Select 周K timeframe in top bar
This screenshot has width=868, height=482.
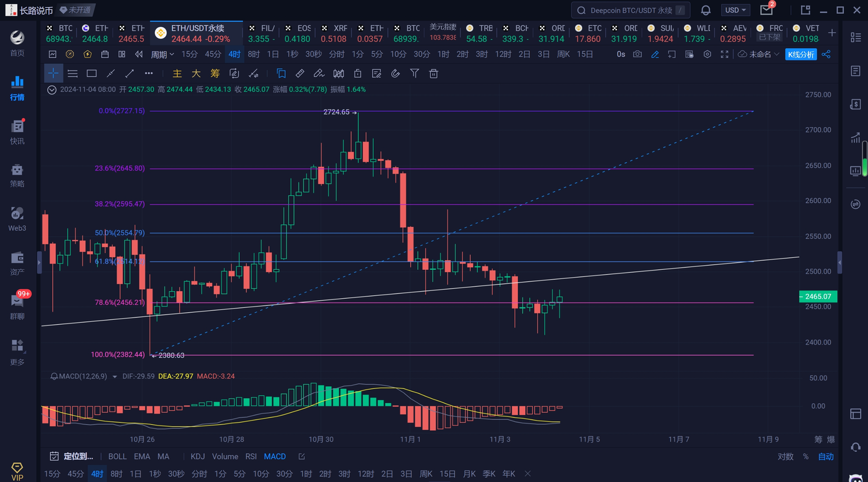pos(563,54)
